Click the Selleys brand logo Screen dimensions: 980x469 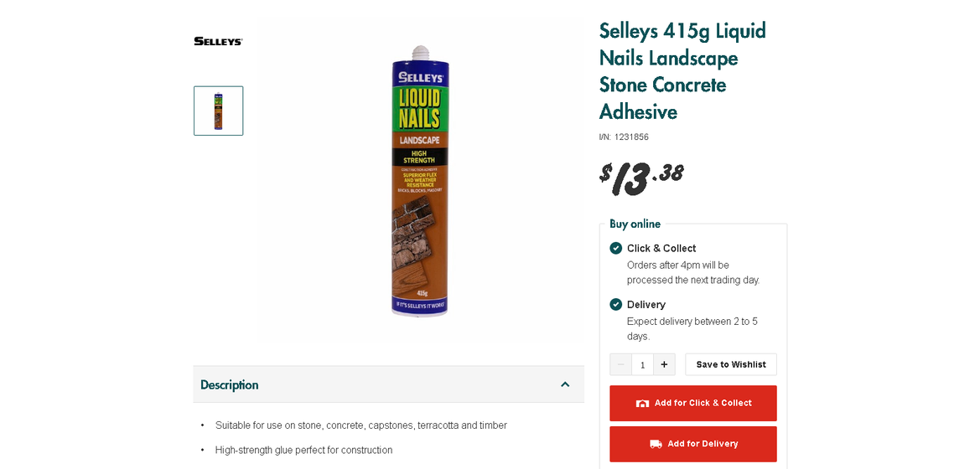218,41
